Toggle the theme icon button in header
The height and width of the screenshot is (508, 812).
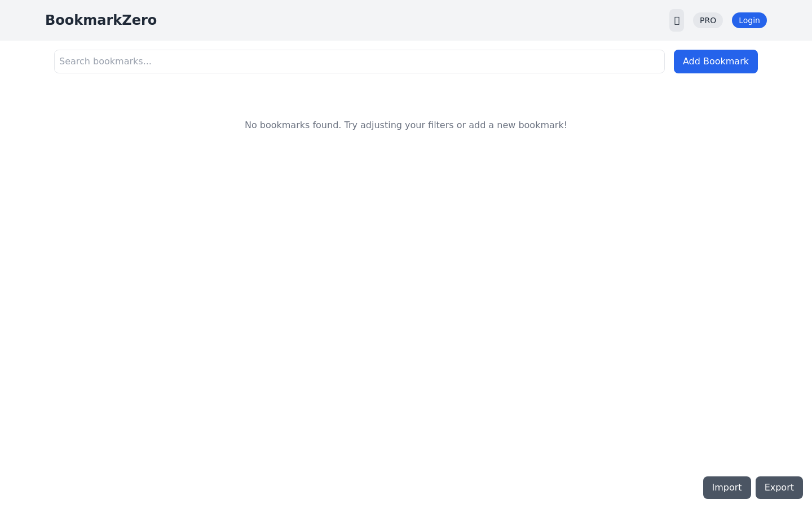click(676, 20)
